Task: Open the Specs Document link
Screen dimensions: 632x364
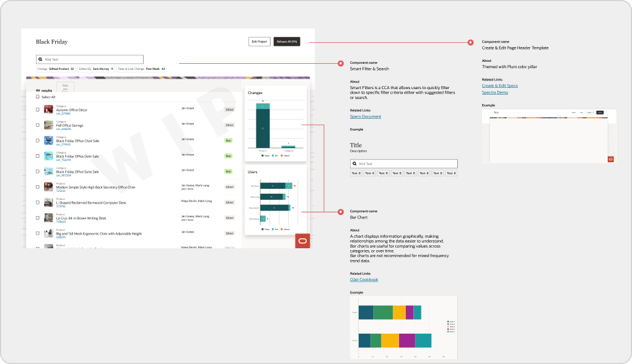Action: 366,116
